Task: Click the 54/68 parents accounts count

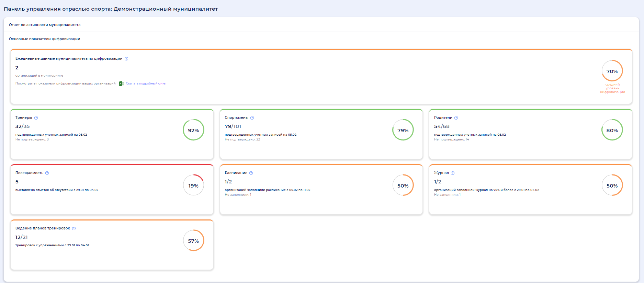Action: pos(442,126)
